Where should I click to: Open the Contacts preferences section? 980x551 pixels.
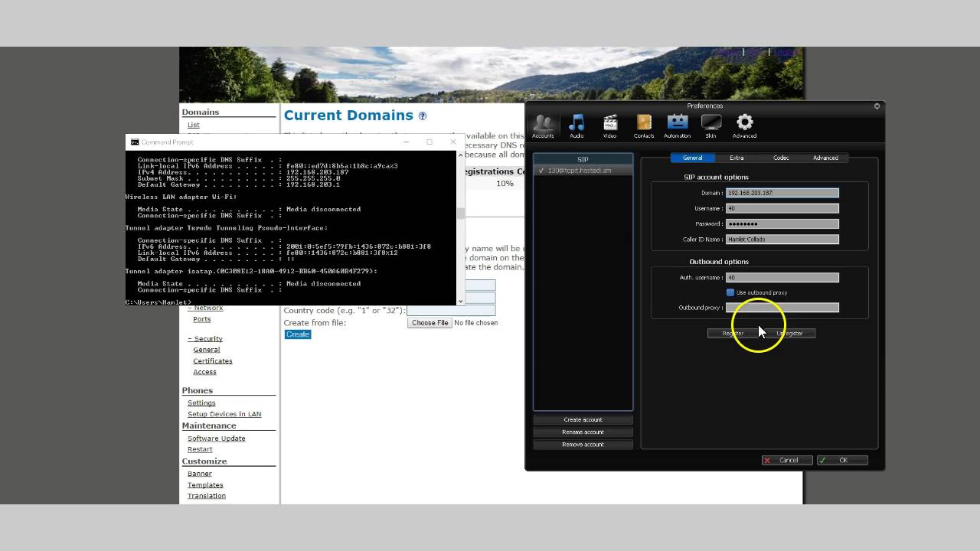tap(644, 126)
